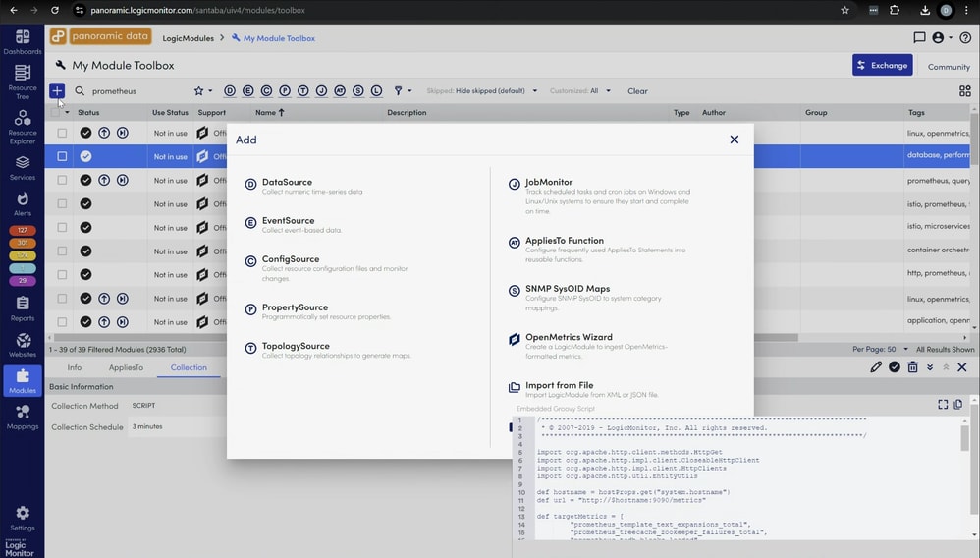The width and height of the screenshot is (980, 558).
Task: Open Settings in sidebar
Action: pyautogui.click(x=23, y=518)
